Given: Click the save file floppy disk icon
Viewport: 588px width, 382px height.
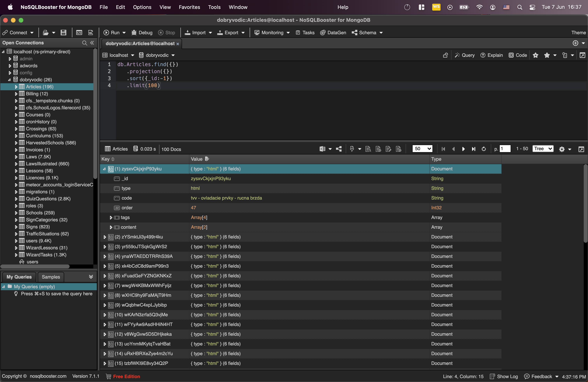Looking at the screenshot, I should click(x=64, y=33).
